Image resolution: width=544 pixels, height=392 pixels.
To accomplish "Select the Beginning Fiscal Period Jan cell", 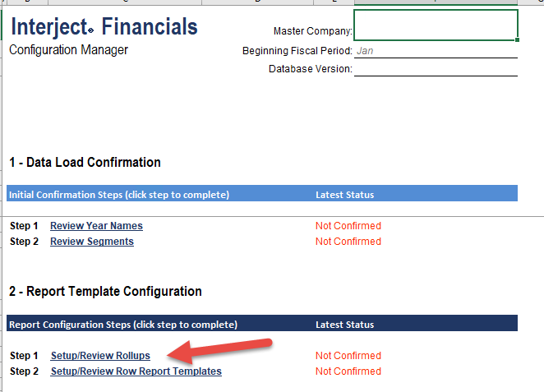I will 436,51.
